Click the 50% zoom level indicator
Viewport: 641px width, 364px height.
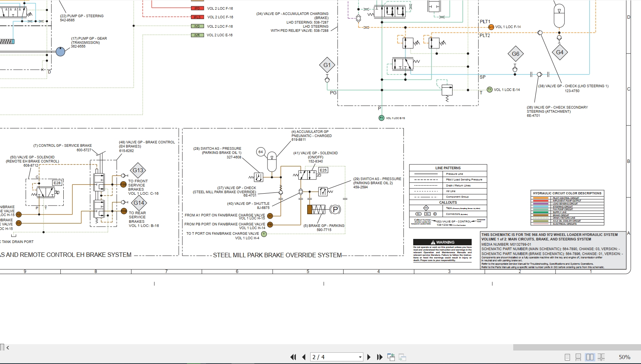(x=624, y=357)
